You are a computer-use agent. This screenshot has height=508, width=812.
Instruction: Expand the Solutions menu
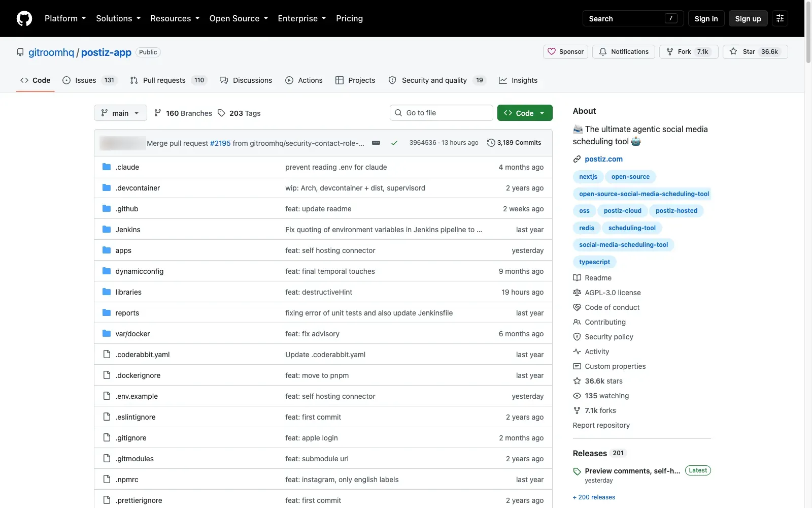[118, 18]
